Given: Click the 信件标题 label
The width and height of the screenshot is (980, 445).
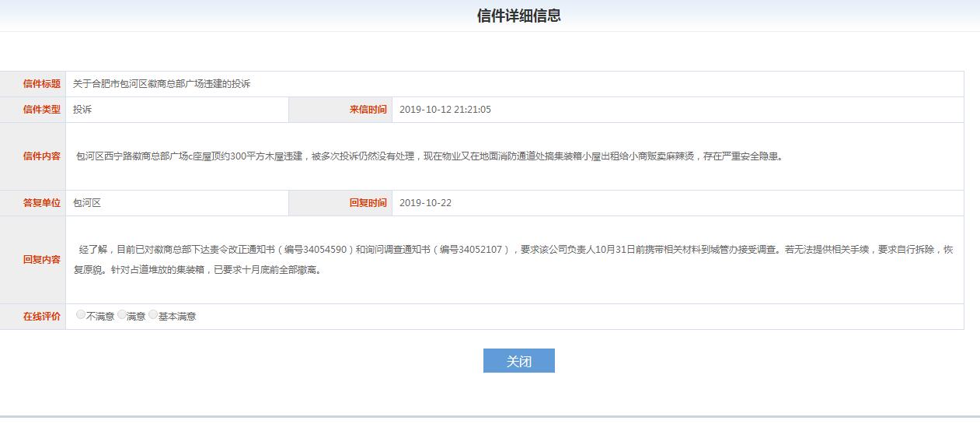Looking at the screenshot, I should point(42,84).
